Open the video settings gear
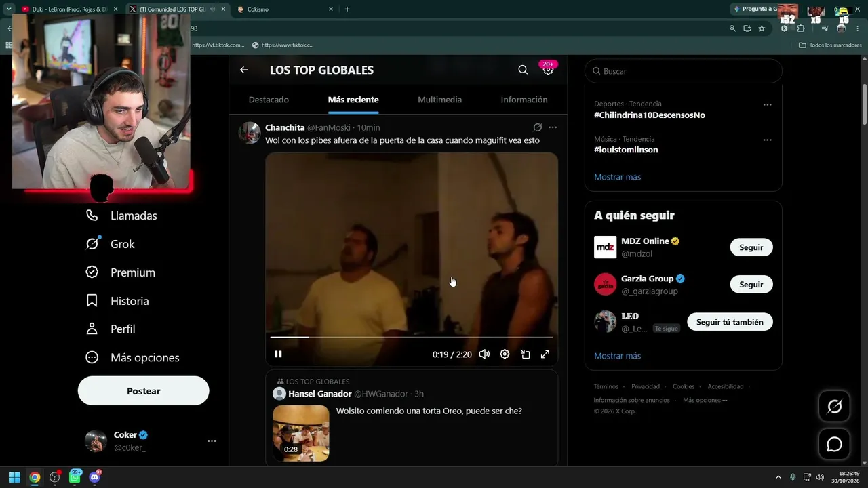This screenshot has height=488, width=868. coord(505,354)
